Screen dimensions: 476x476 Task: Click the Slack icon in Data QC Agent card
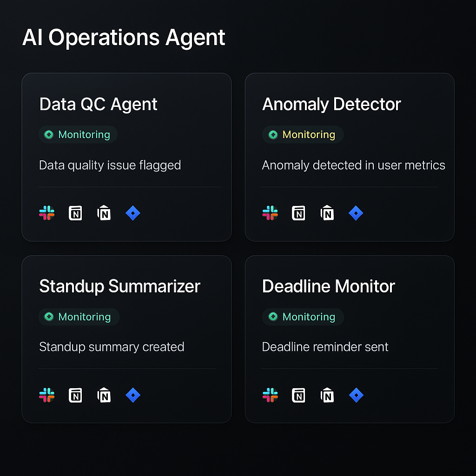point(46,213)
